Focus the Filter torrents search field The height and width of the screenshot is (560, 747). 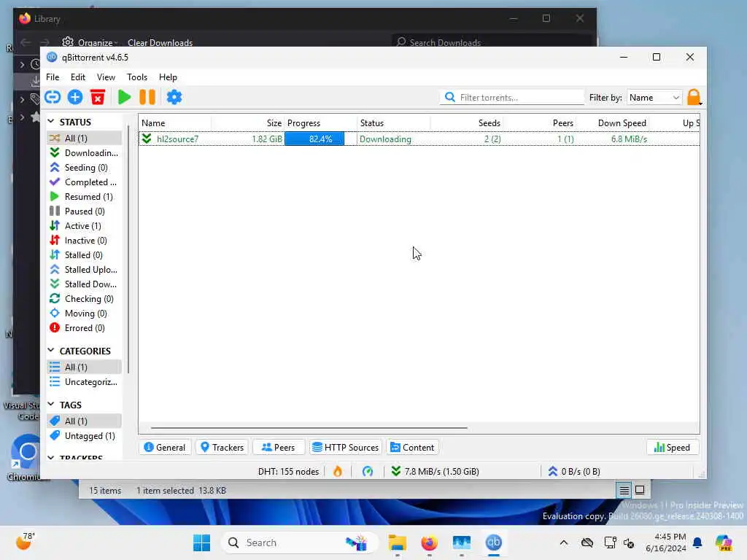(x=512, y=98)
